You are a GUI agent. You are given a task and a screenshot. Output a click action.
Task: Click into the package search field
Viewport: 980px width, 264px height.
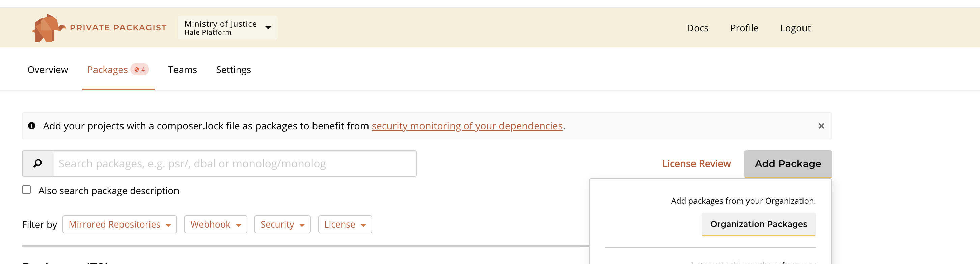234,164
